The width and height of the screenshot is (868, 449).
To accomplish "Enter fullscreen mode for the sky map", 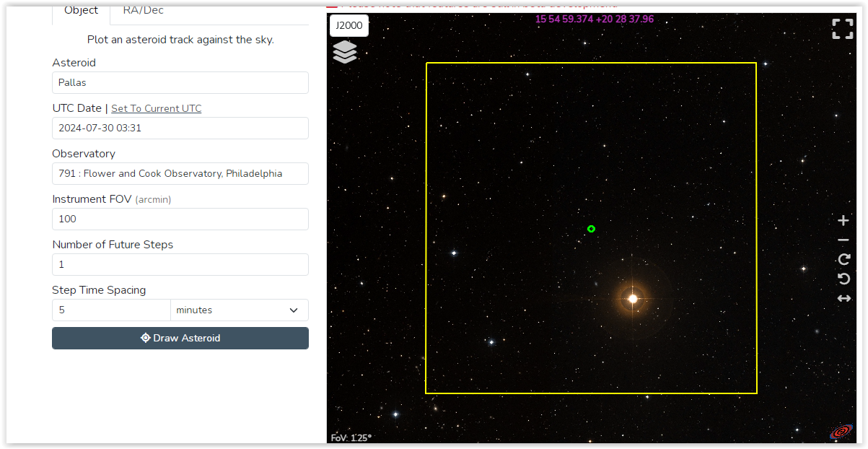I will pos(843,29).
